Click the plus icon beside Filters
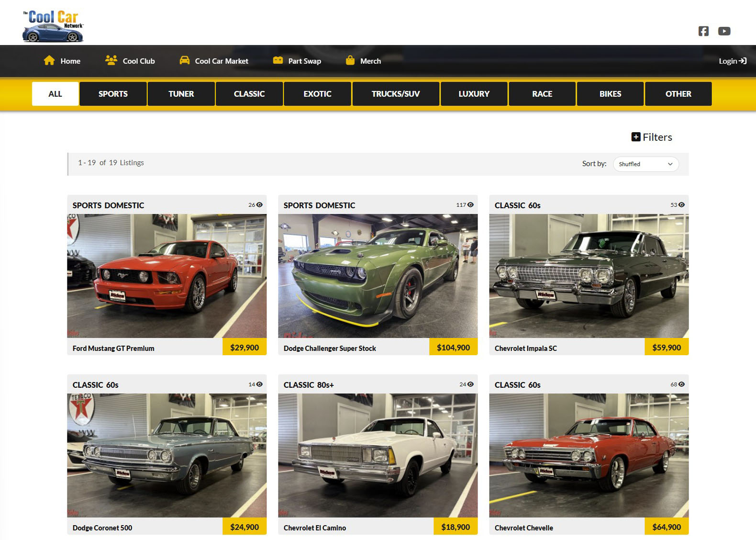 tap(636, 137)
